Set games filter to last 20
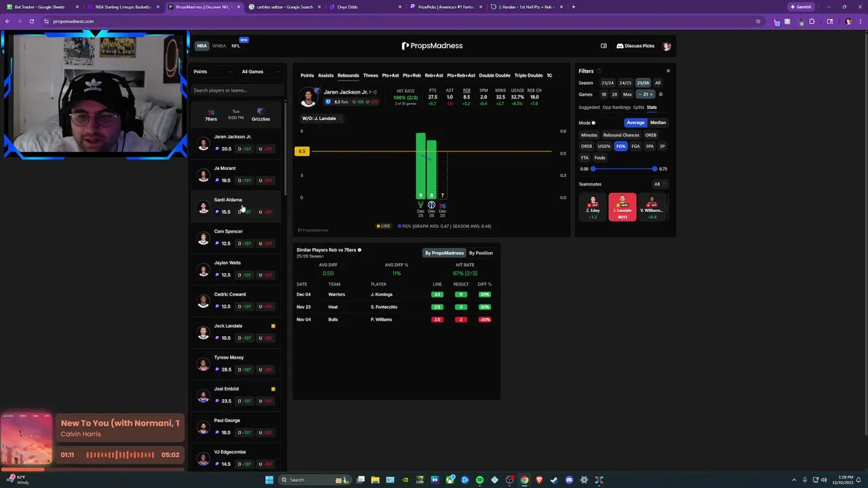 [x=614, y=94]
